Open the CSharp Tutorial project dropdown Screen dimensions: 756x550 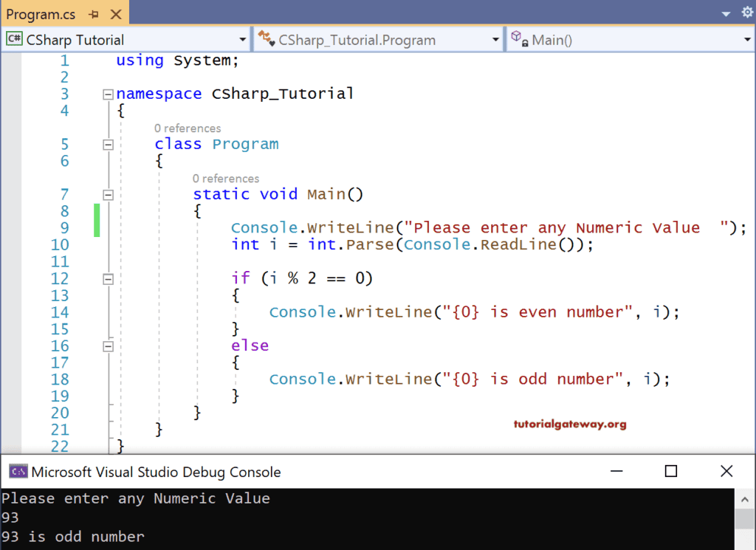point(241,38)
